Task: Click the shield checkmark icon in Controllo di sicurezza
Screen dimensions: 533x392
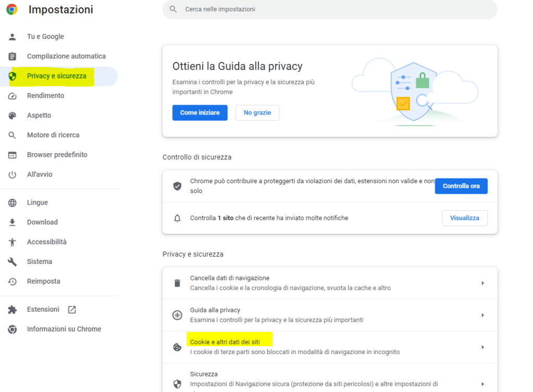Action: tap(177, 186)
